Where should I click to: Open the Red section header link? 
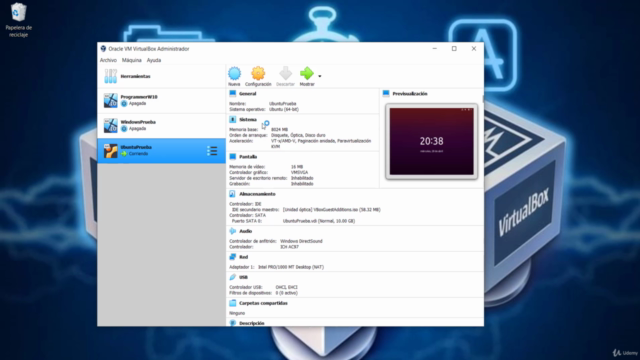coord(243,257)
